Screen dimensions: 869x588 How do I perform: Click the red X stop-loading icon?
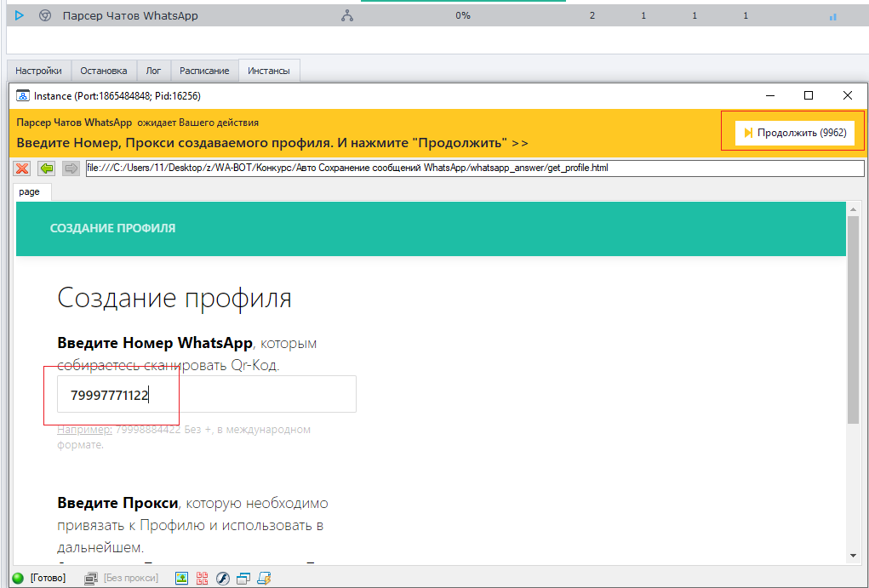pyautogui.click(x=22, y=168)
